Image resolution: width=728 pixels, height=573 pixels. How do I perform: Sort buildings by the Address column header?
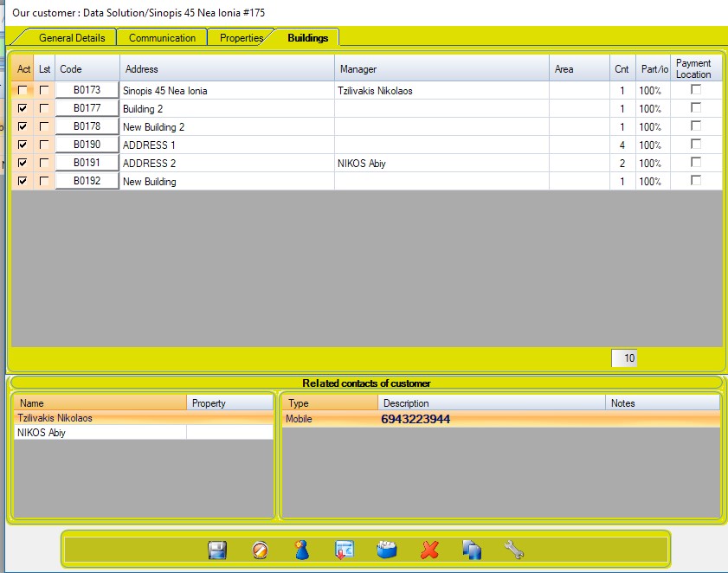point(227,69)
